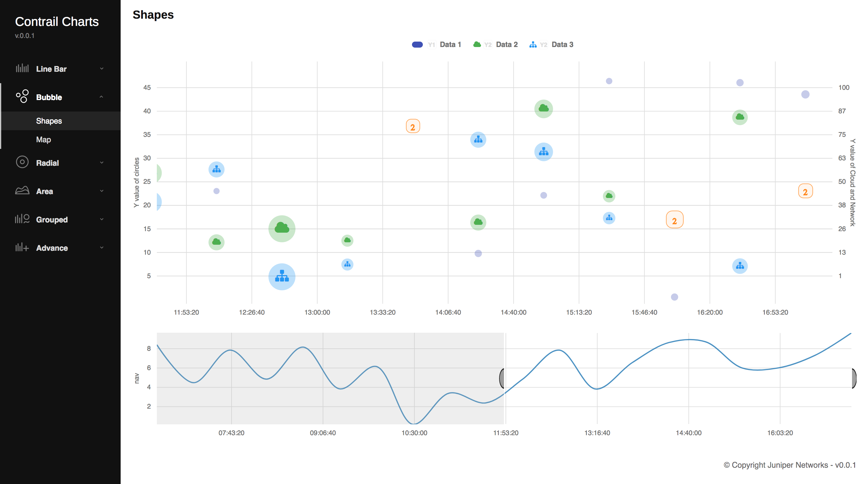The image size is (868, 484).
Task: Click the Line Bar sidebar icon
Action: (x=22, y=68)
